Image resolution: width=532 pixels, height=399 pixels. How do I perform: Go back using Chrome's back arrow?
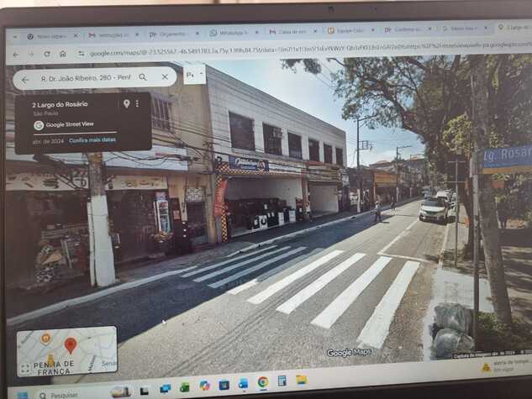16,55
